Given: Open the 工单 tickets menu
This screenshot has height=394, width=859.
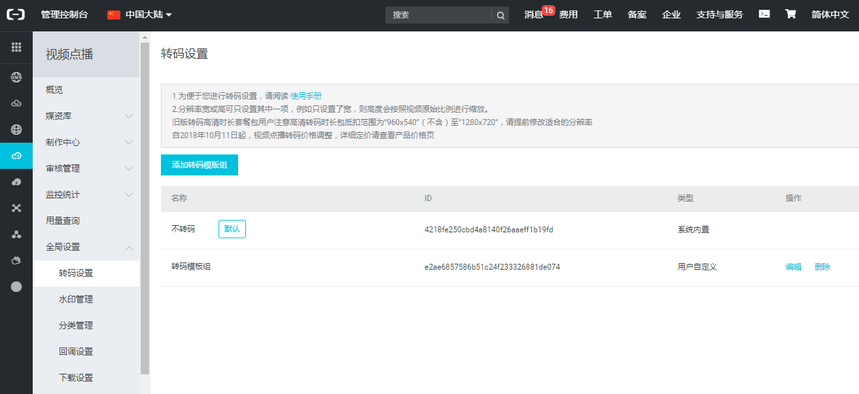Looking at the screenshot, I should tap(603, 15).
